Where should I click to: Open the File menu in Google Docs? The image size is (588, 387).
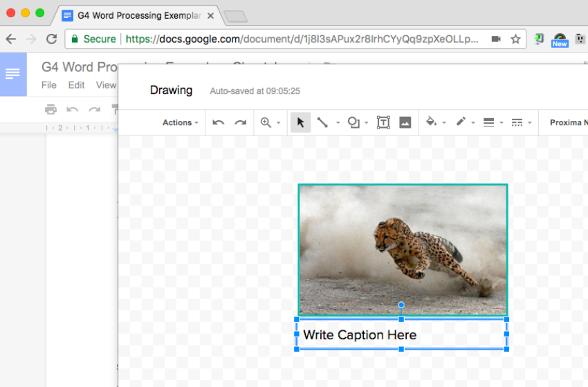pyautogui.click(x=49, y=85)
